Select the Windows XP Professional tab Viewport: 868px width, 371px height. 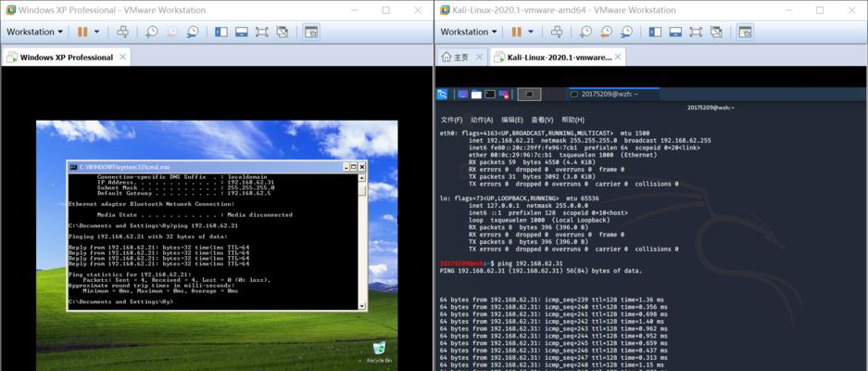coord(67,58)
